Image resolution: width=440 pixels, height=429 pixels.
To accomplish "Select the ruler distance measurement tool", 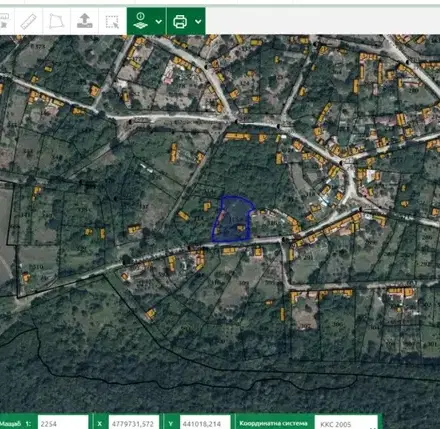I will tap(28, 21).
